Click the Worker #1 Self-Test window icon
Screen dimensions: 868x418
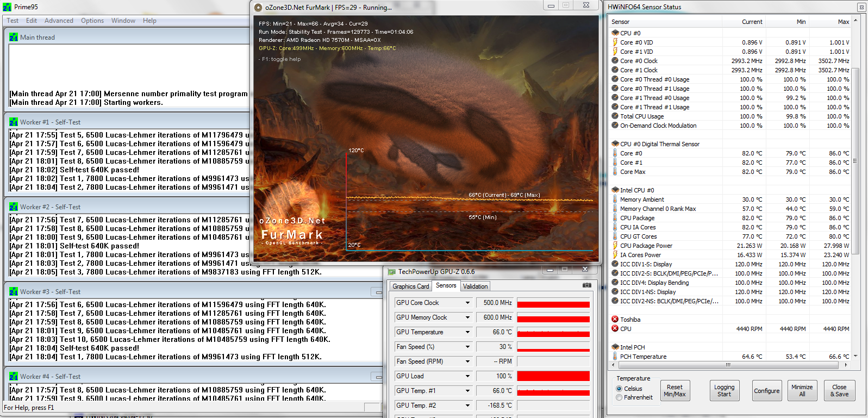coord(14,122)
